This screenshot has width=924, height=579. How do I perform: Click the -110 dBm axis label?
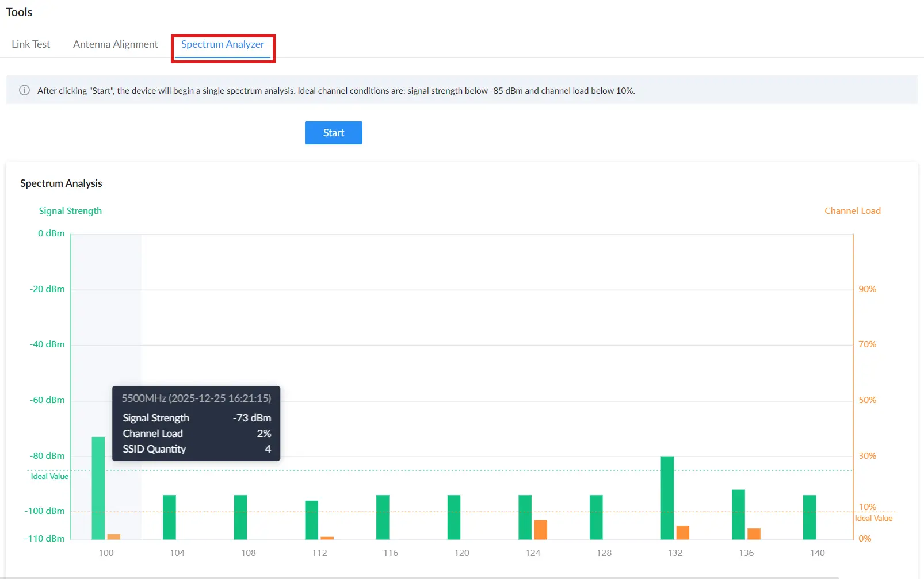point(44,539)
